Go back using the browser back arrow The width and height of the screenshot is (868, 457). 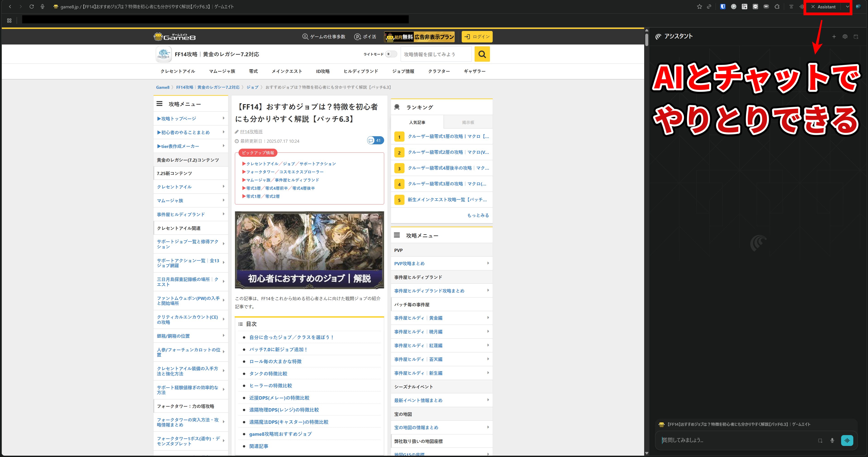click(10, 6)
